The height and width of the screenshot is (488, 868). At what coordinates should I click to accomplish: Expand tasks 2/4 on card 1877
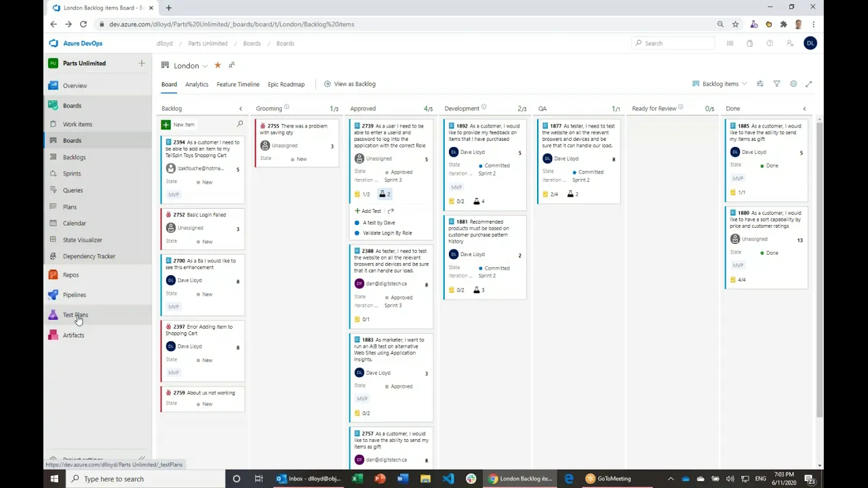click(550, 195)
